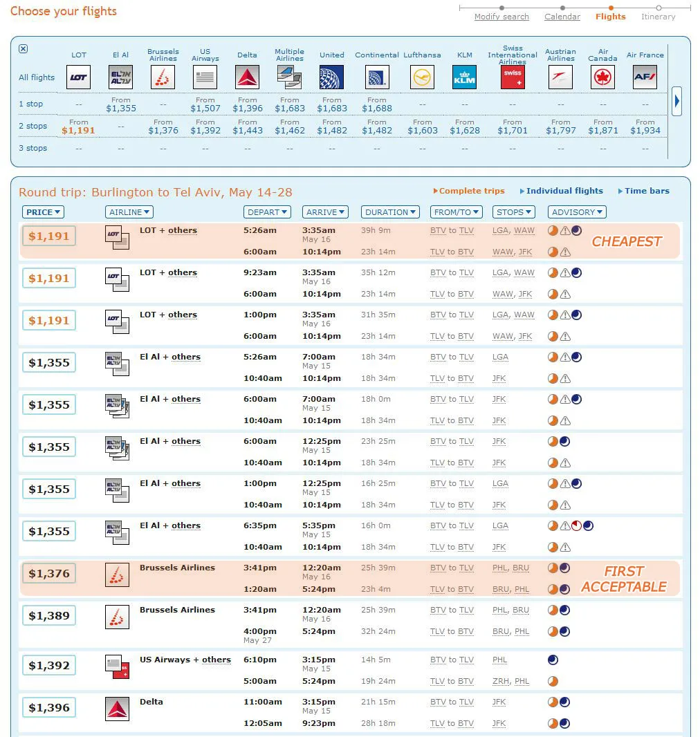Click the Delta 1 stop $1,396 fare in the matrix
The width and height of the screenshot is (700, 737).
248,108
